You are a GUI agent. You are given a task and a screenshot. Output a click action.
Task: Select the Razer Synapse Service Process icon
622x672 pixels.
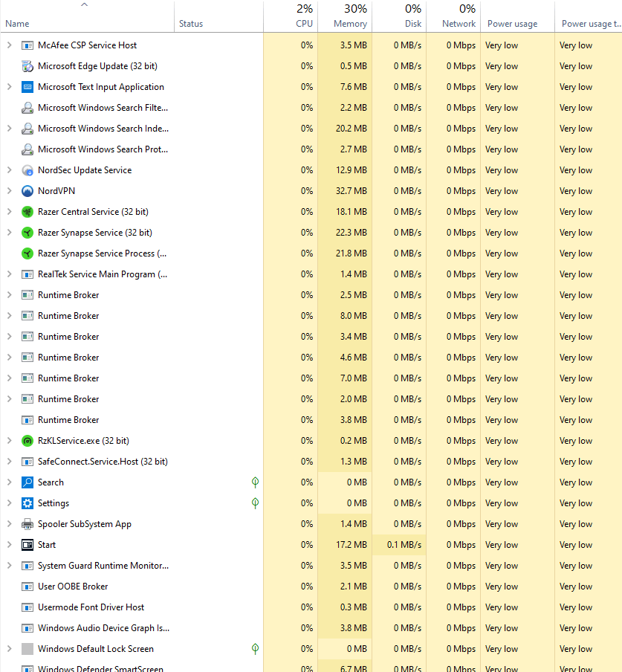(27, 253)
